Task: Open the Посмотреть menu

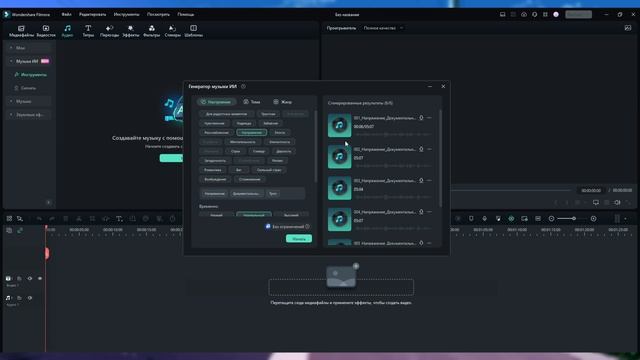Action: click(158, 14)
